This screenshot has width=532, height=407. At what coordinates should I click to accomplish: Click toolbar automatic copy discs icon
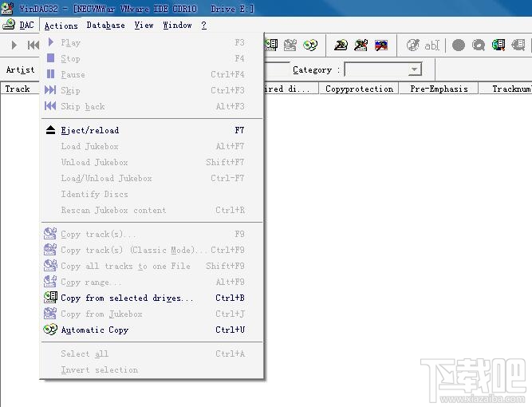point(310,45)
